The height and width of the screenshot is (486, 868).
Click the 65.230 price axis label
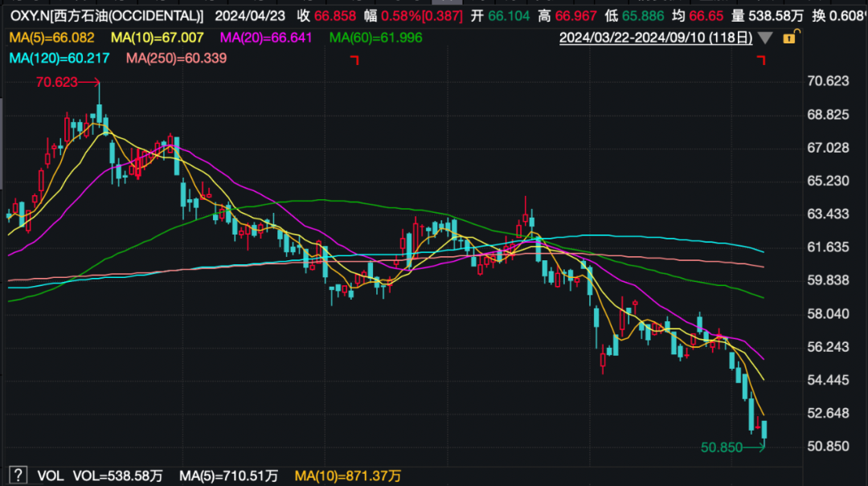point(828,181)
